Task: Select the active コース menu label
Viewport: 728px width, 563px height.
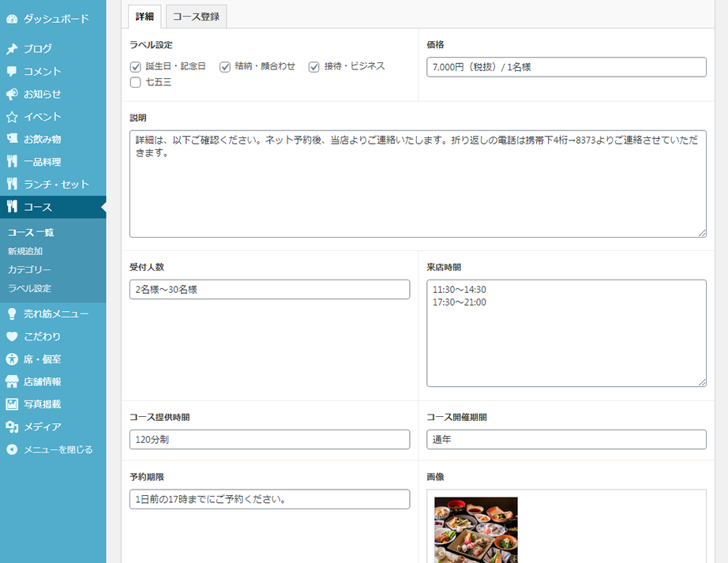Action: click(x=38, y=207)
